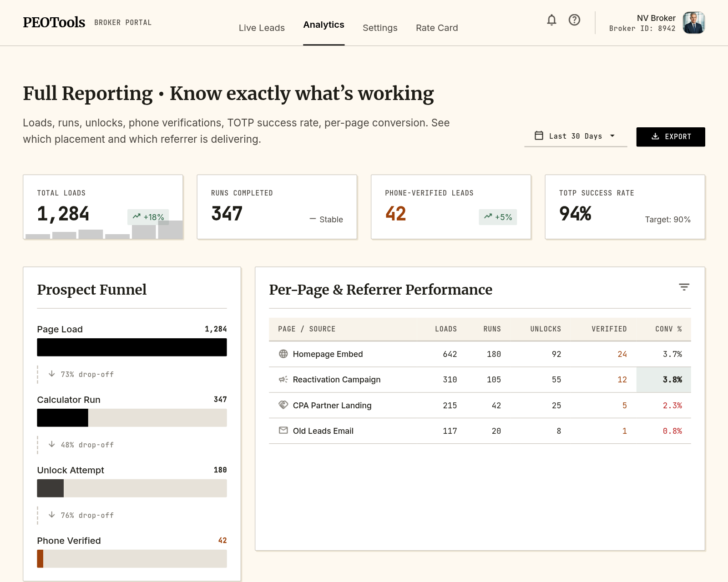Open the Last 30 Days date dropdown
This screenshot has height=582, width=728.
[x=576, y=136]
